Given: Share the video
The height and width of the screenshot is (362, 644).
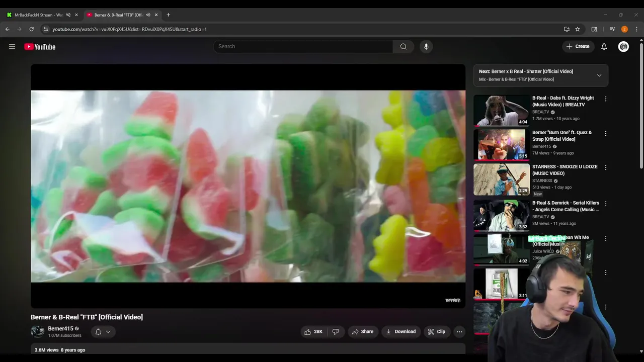Looking at the screenshot, I should tap(362, 332).
